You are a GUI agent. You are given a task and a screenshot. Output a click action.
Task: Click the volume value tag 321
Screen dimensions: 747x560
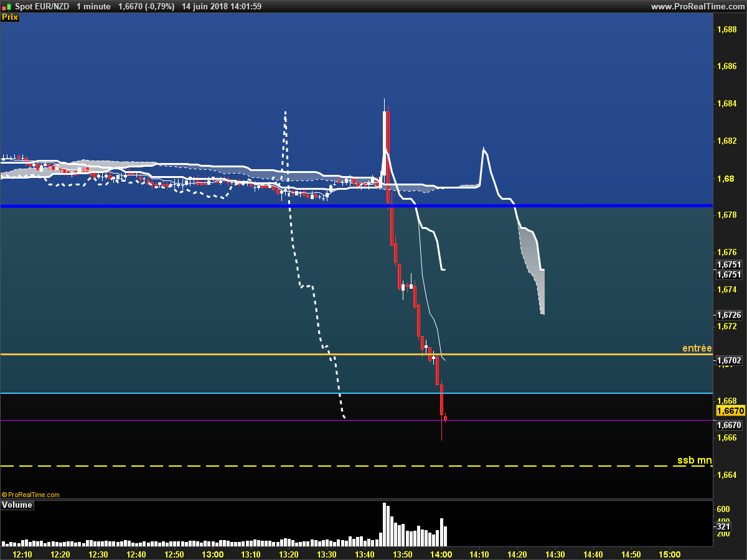point(724,526)
